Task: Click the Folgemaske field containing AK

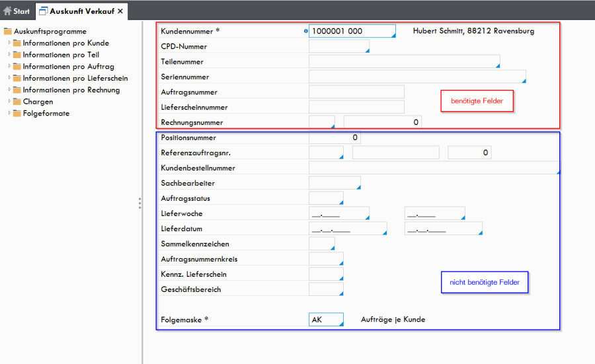Action: click(326, 319)
